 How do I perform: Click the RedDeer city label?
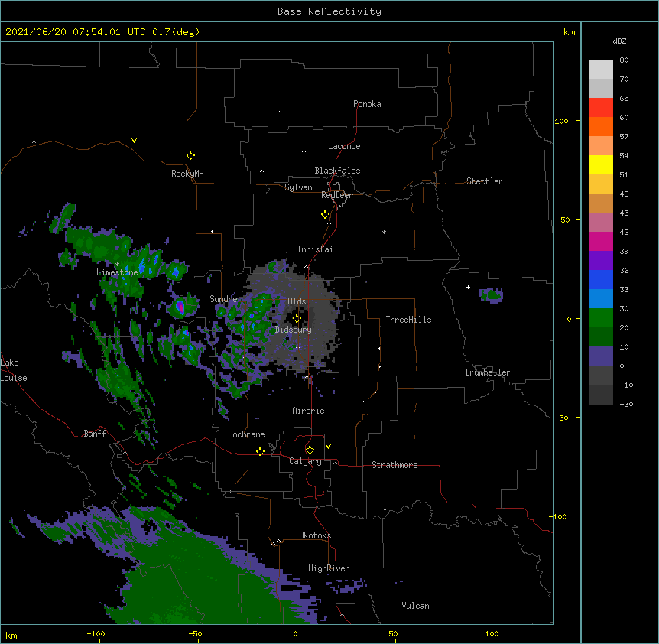point(336,195)
